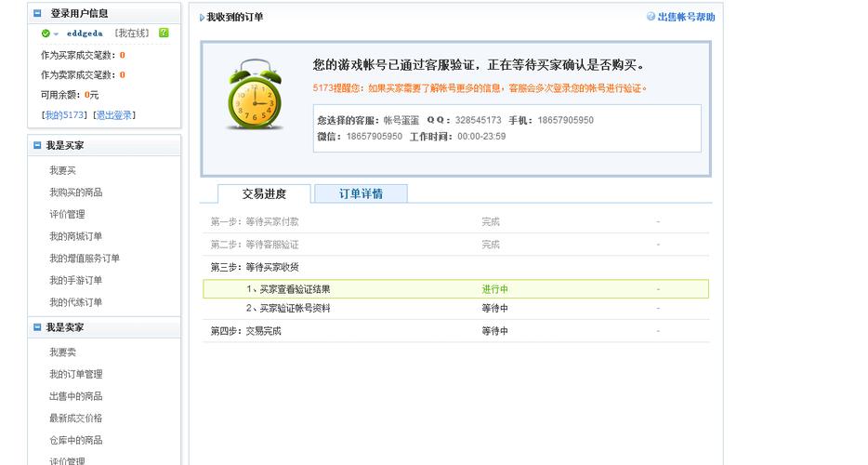Switch to the 订单详情 tab
The width and height of the screenshot is (868, 465).
point(361,193)
